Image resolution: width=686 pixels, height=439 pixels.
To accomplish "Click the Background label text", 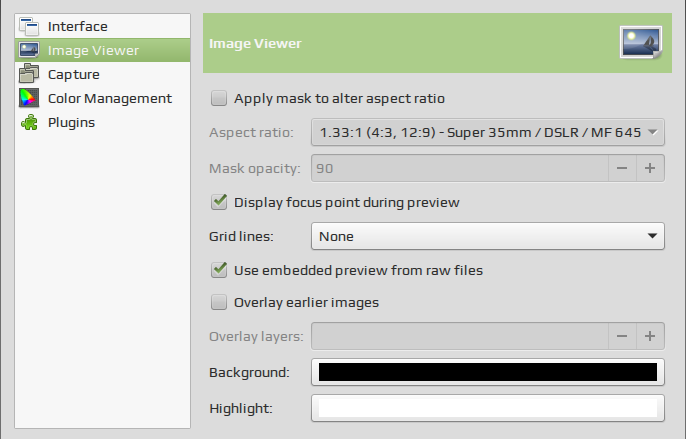I will 249,372.
